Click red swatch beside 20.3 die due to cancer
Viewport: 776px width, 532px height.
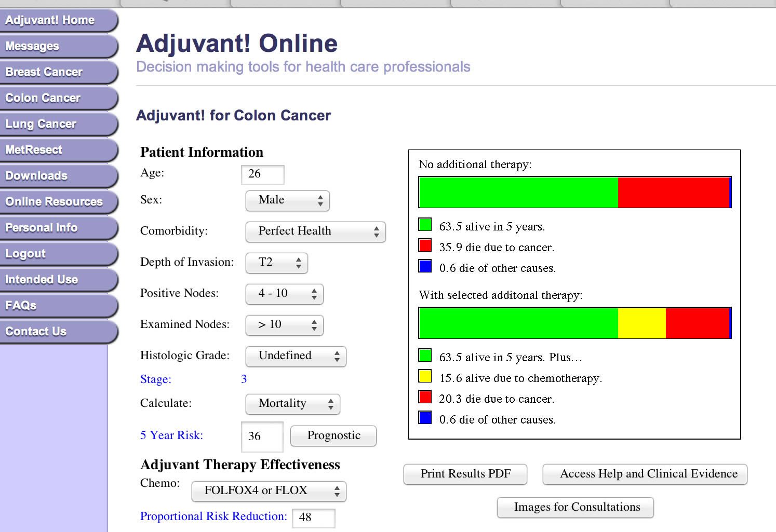click(x=425, y=397)
